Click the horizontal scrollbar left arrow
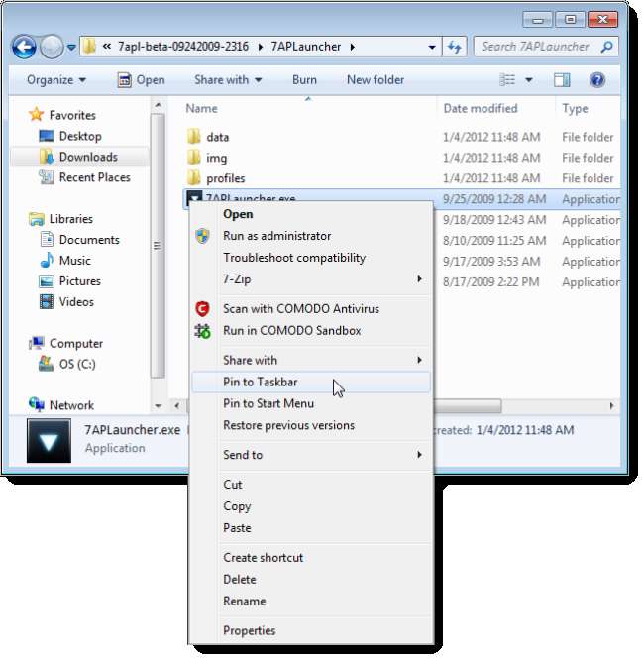The image size is (644, 660). point(177,406)
